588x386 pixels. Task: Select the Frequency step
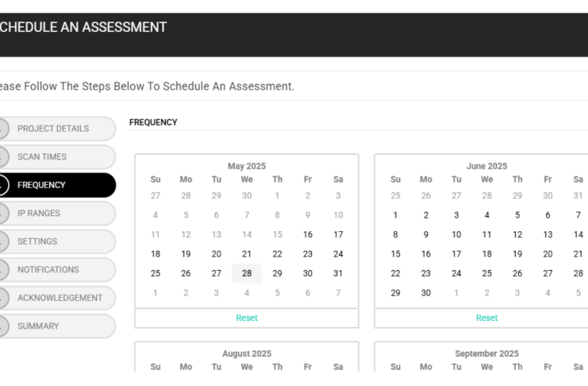pyautogui.click(x=57, y=185)
